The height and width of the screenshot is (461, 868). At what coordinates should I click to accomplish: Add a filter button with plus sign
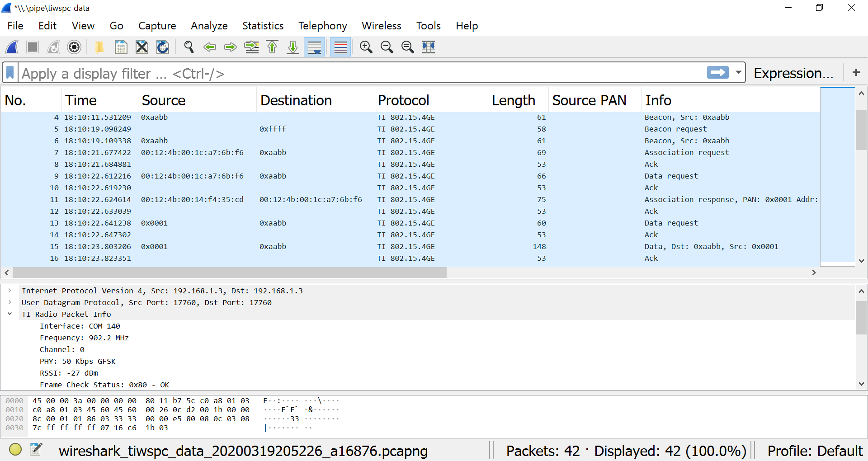coord(856,73)
